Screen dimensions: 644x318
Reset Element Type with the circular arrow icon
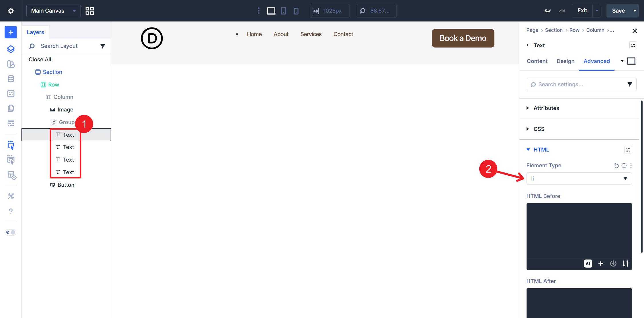[x=616, y=165]
